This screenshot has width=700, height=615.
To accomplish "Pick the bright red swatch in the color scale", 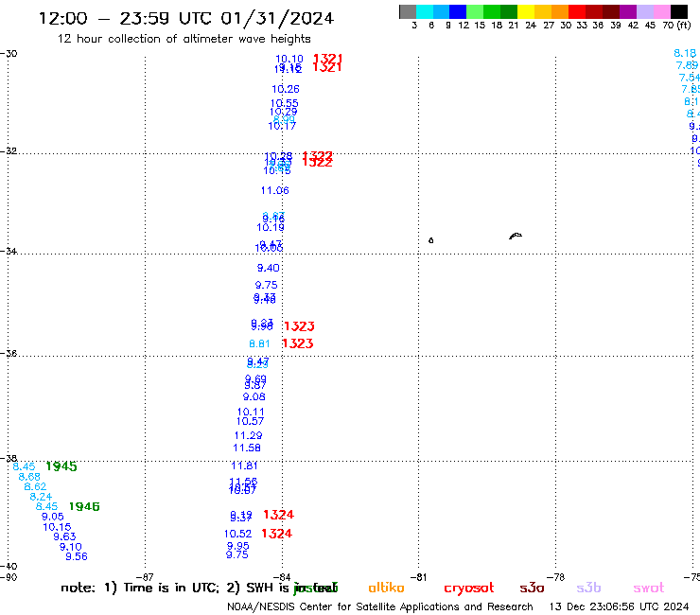I will point(577,11).
